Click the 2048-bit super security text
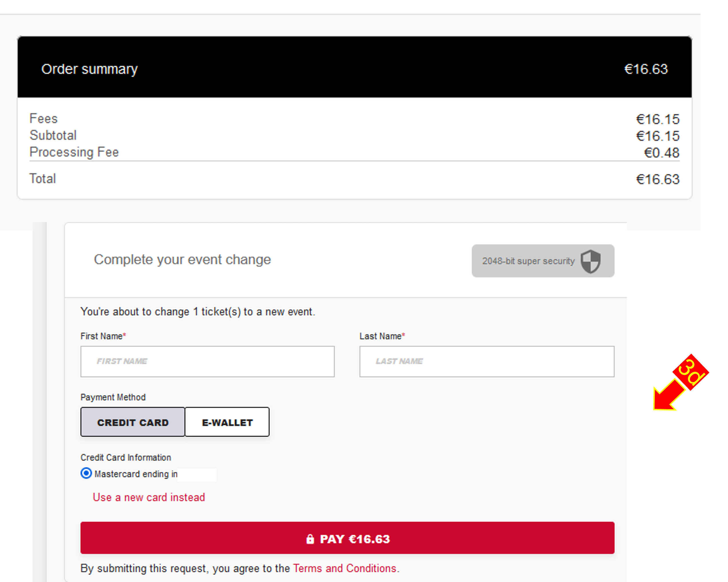The height and width of the screenshot is (582, 728). [x=528, y=261]
